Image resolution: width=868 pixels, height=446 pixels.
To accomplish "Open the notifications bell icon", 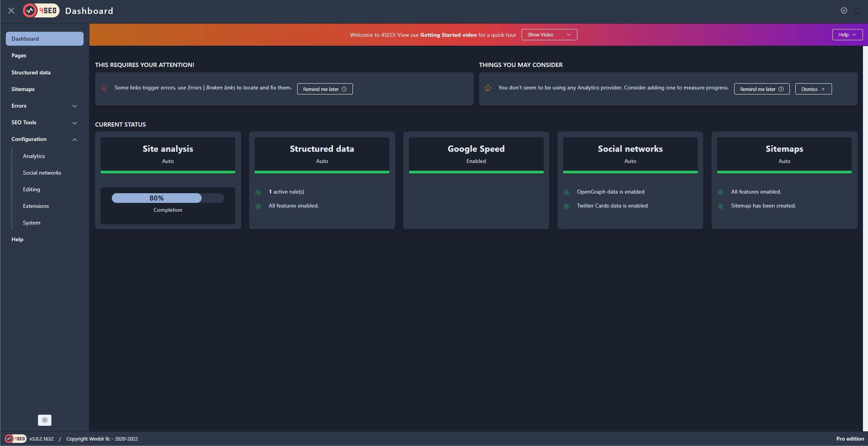I will coord(857,10).
